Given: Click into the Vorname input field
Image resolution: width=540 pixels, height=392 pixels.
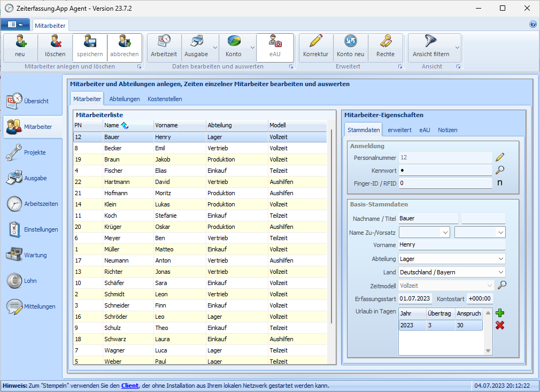Looking at the screenshot, I should click(451, 245).
